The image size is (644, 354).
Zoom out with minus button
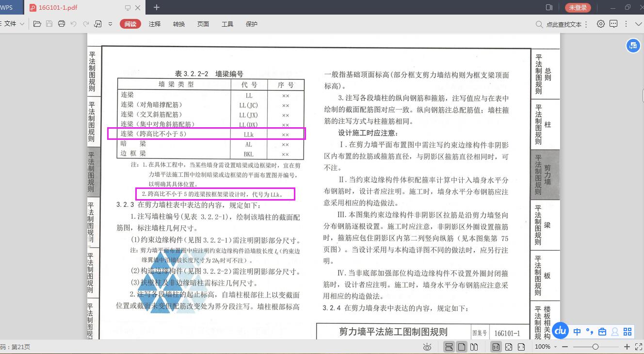click(565, 347)
